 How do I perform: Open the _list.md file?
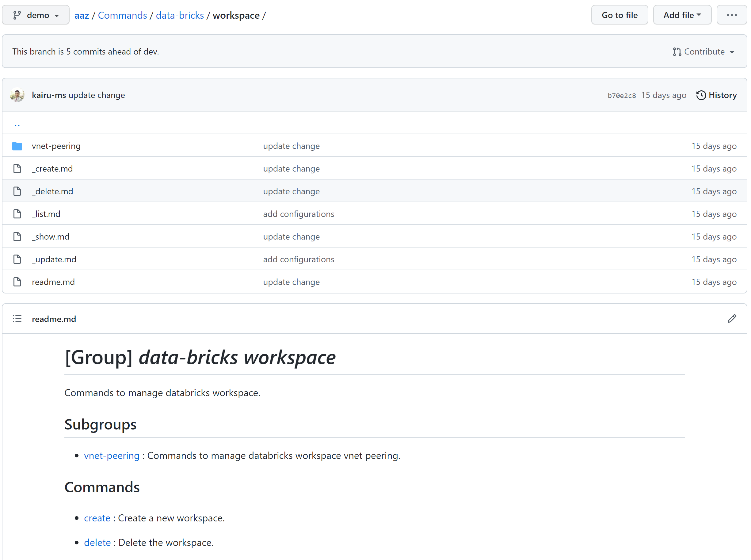click(46, 214)
